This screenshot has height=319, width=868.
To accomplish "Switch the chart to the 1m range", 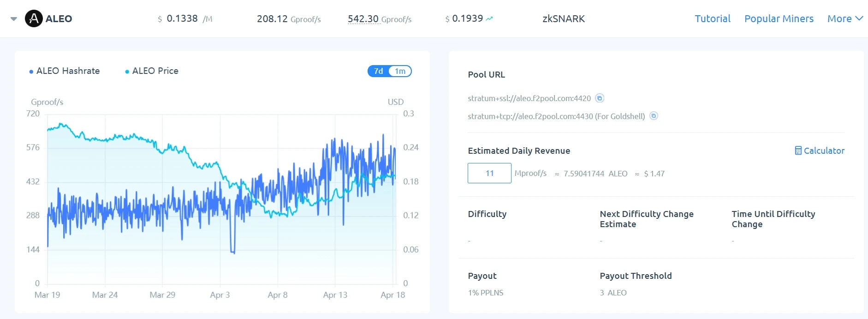I will click(400, 71).
